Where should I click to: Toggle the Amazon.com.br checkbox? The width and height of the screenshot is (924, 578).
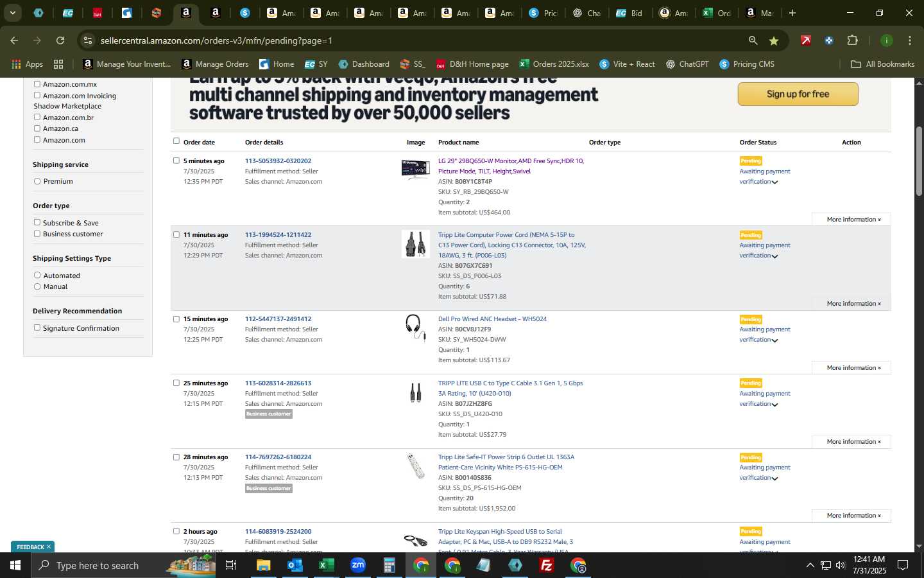point(37,117)
